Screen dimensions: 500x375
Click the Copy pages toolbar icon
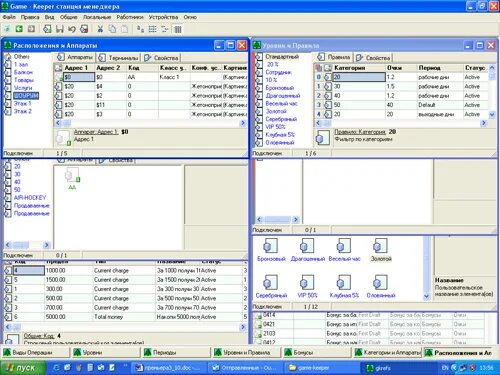point(112,29)
